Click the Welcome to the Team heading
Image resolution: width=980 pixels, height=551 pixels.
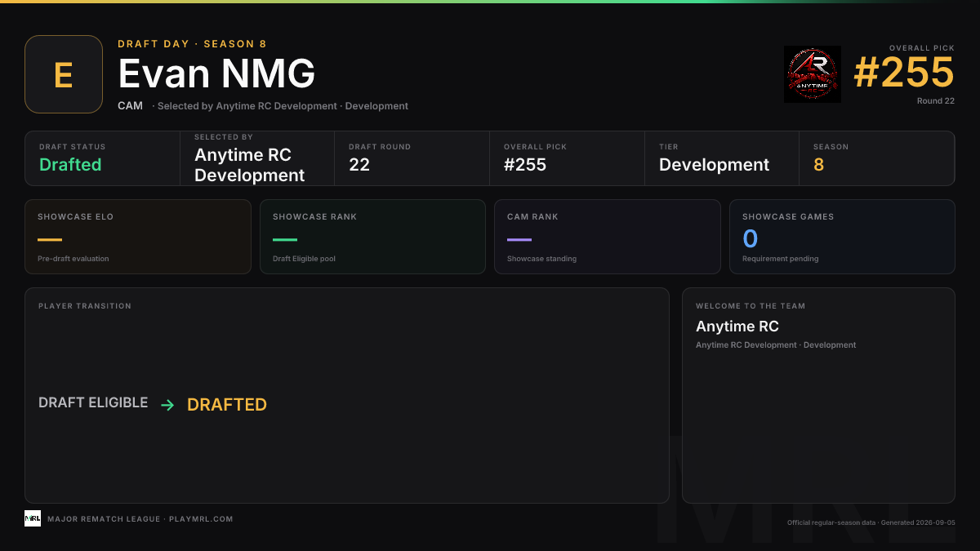[751, 306]
